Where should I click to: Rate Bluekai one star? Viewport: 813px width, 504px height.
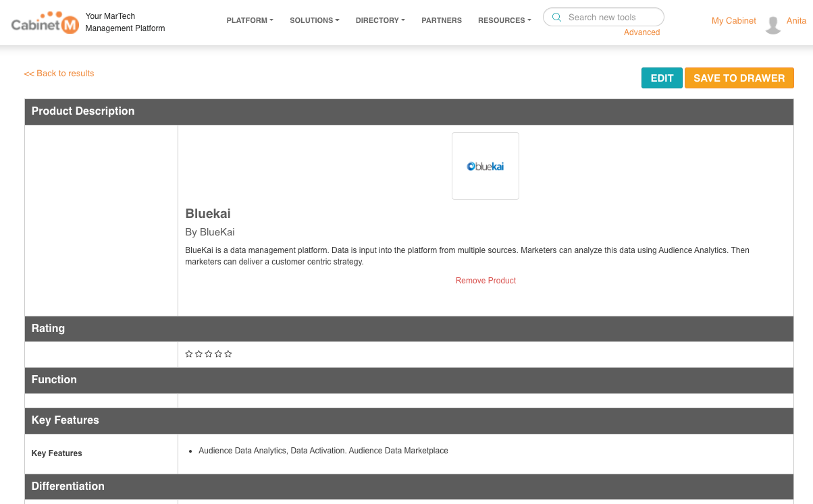189,354
